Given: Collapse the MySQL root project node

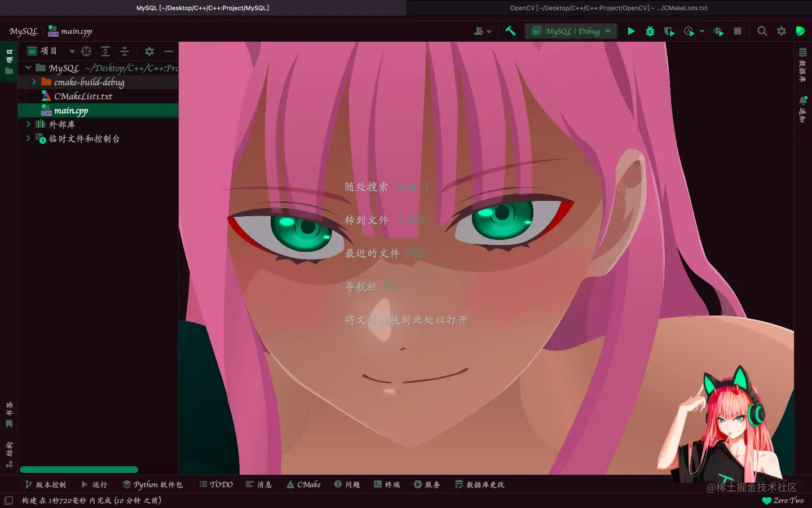Looking at the screenshot, I should [x=28, y=68].
